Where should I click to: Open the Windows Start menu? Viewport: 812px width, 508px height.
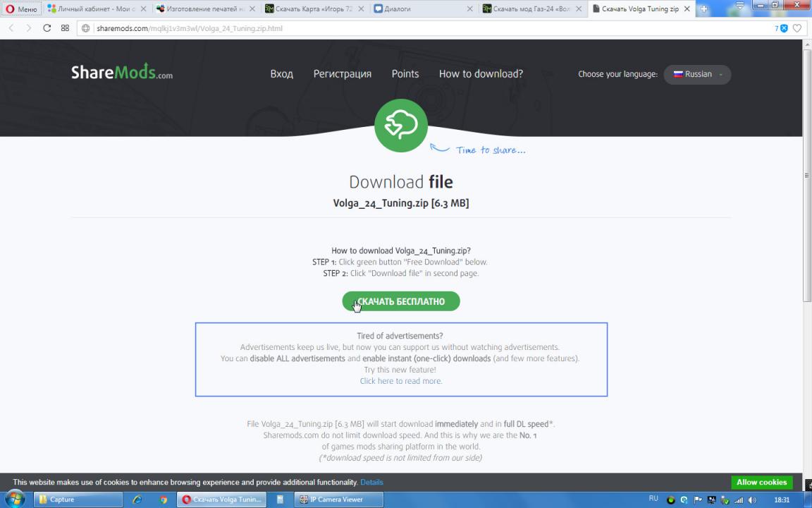point(15,499)
